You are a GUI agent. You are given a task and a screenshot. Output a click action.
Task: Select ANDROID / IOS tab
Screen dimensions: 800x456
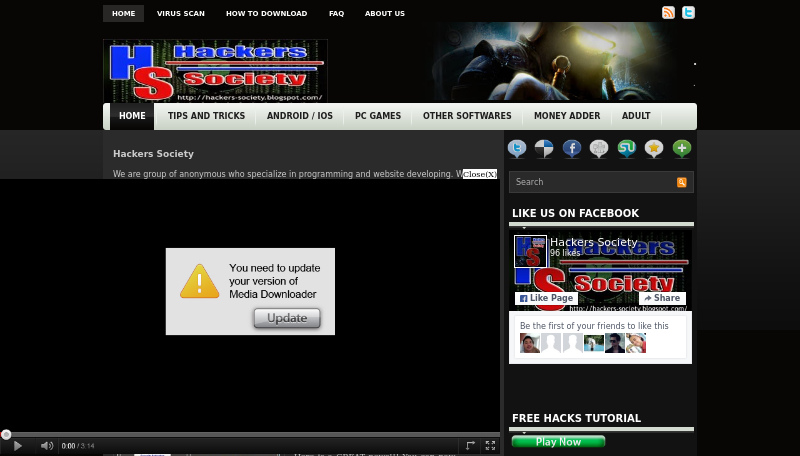point(299,116)
